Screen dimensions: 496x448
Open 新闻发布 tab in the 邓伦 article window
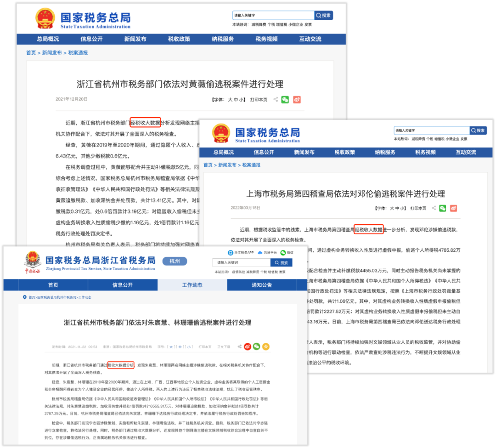pyautogui.click(x=304, y=152)
